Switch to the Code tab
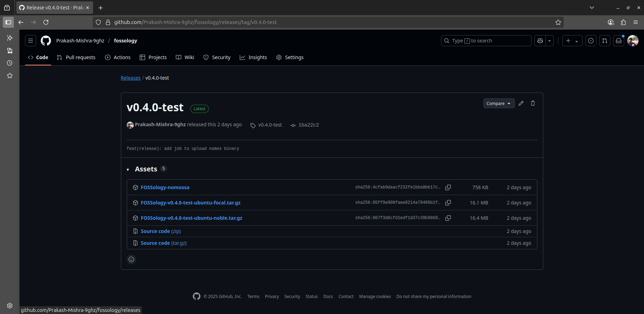644x314 pixels. coord(38,57)
